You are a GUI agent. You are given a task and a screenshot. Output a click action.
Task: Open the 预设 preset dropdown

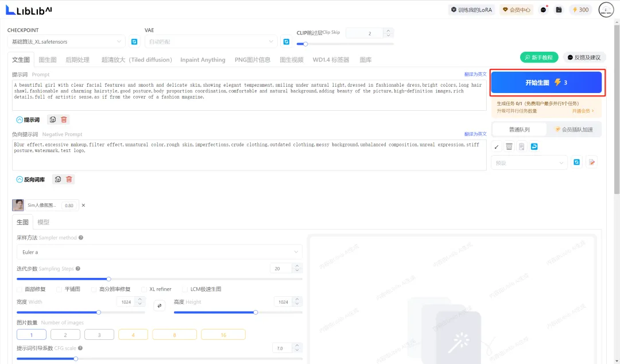[529, 162]
